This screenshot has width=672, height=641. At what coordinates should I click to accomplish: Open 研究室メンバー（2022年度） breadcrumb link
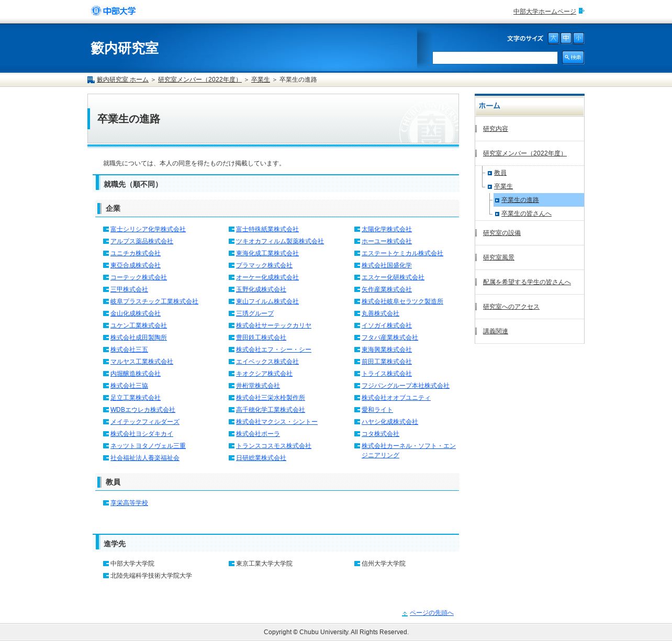pos(200,80)
